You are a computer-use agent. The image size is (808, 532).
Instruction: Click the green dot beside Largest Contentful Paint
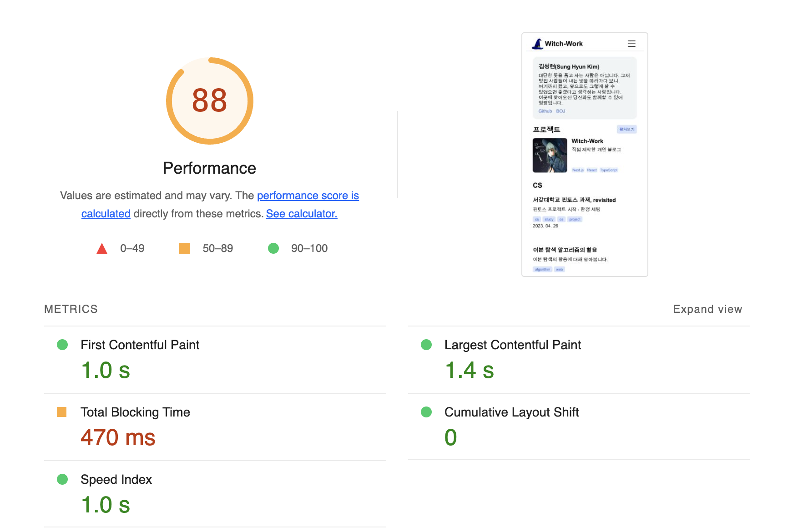[426, 345]
